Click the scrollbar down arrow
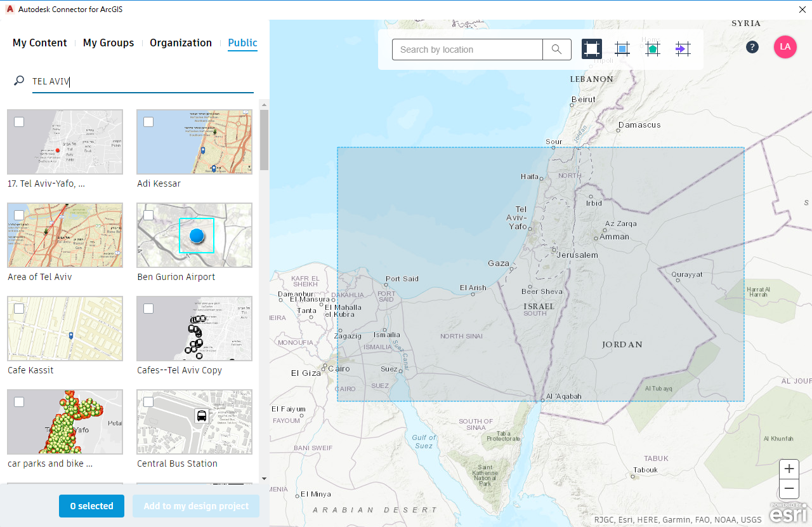This screenshot has width=812, height=527. pyautogui.click(x=264, y=479)
